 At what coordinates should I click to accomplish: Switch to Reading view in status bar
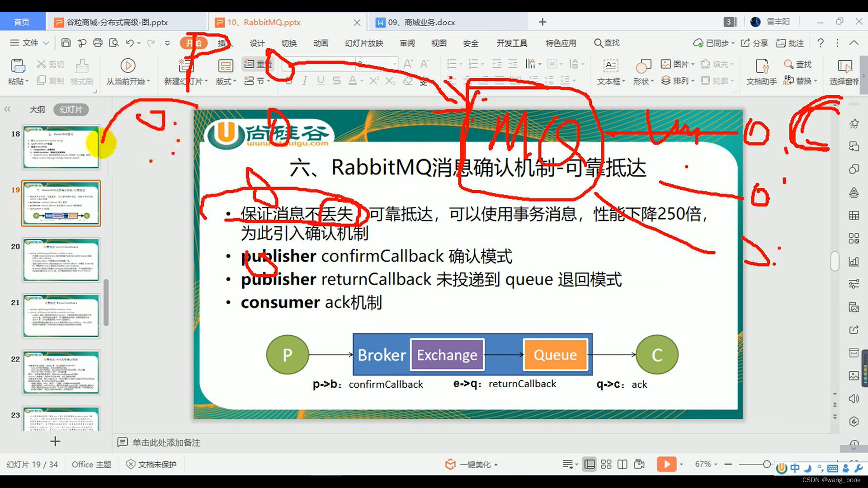coord(623,464)
